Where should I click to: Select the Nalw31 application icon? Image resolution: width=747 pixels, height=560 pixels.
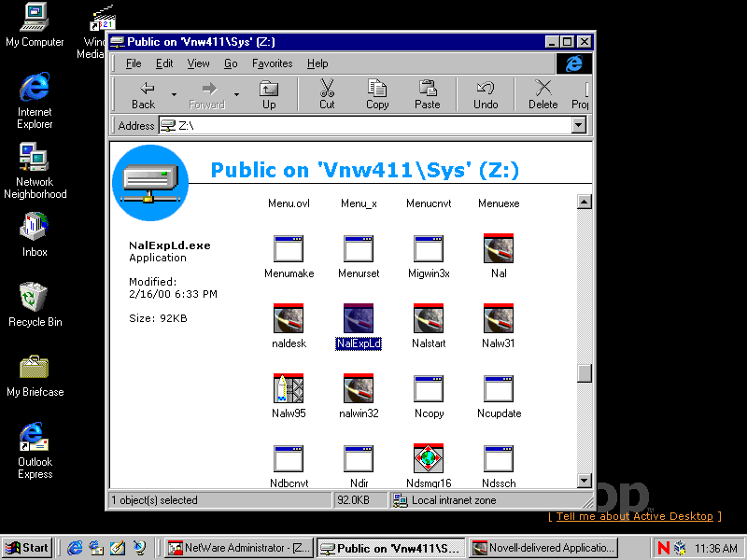click(499, 318)
